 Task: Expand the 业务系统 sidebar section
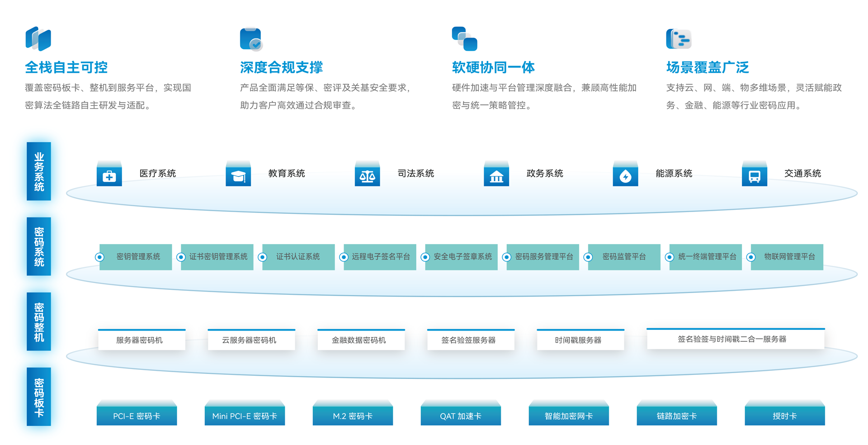click(x=39, y=171)
